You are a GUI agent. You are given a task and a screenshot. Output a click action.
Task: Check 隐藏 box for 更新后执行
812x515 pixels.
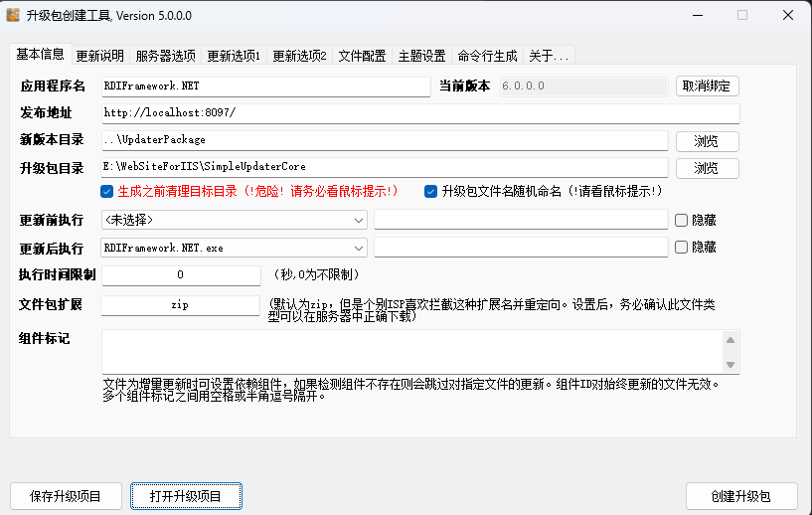[682, 247]
